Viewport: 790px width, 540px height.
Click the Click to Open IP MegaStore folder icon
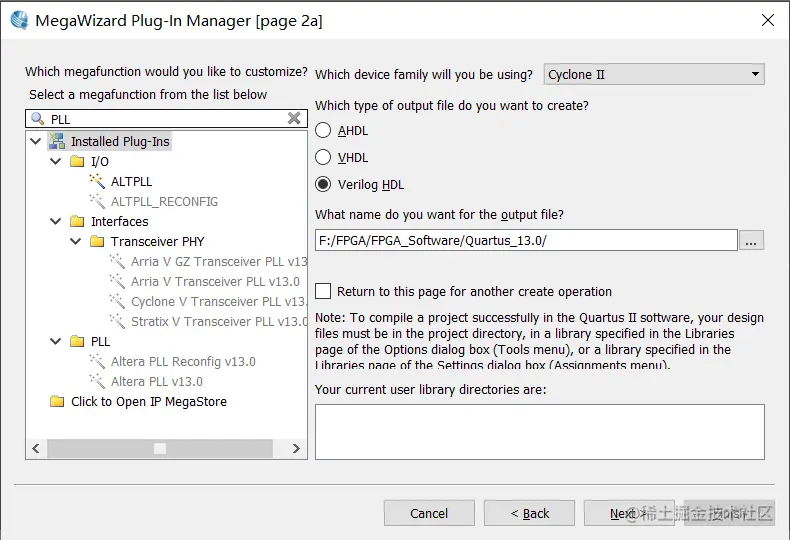pyautogui.click(x=57, y=401)
